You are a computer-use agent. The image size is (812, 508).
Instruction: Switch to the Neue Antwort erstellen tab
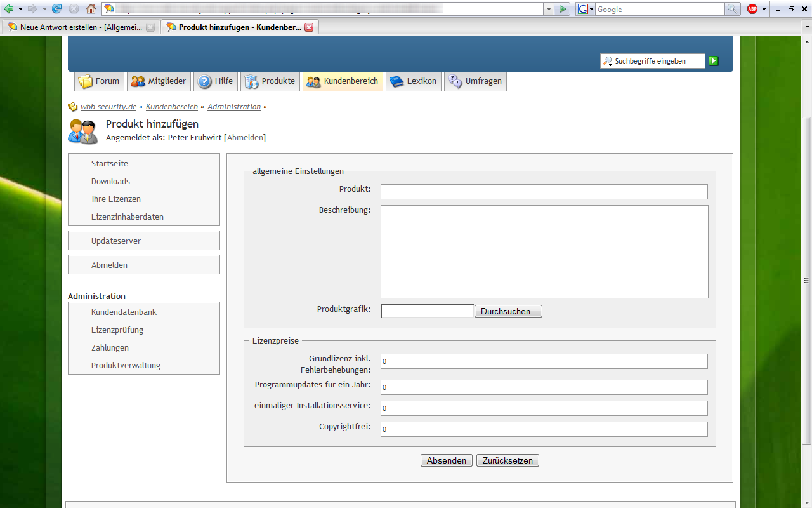pos(72,27)
